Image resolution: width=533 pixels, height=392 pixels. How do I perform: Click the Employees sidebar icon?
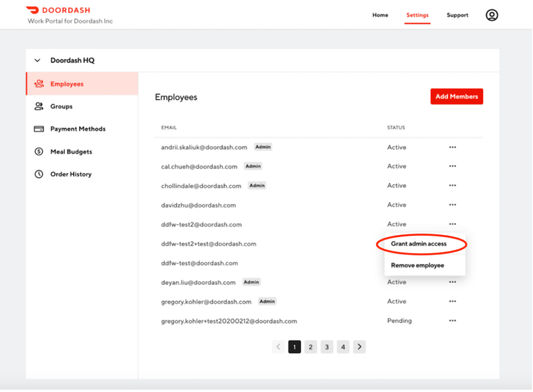[39, 84]
